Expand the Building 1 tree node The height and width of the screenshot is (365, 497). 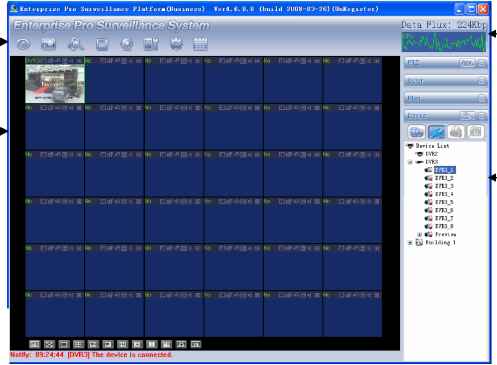tap(410, 243)
